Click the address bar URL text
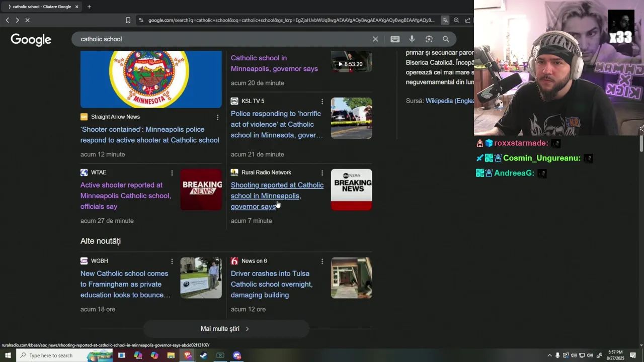644x362 pixels. pos(291,20)
